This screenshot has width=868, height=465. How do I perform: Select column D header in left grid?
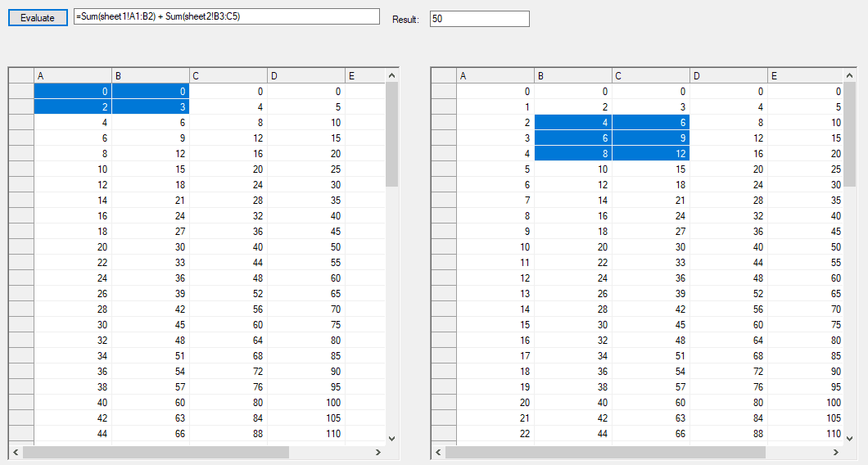click(306, 76)
